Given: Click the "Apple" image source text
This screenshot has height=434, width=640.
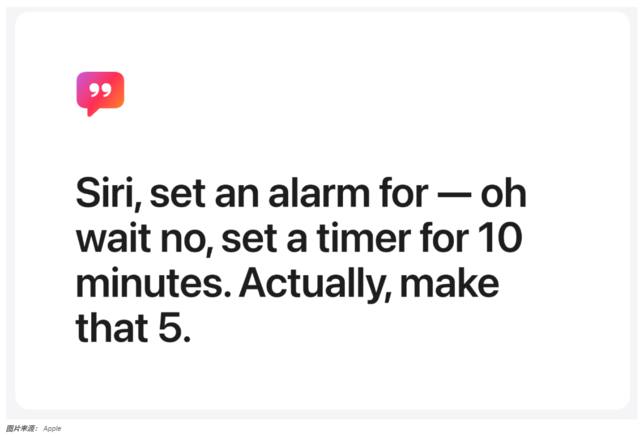Looking at the screenshot, I should (52, 429).
